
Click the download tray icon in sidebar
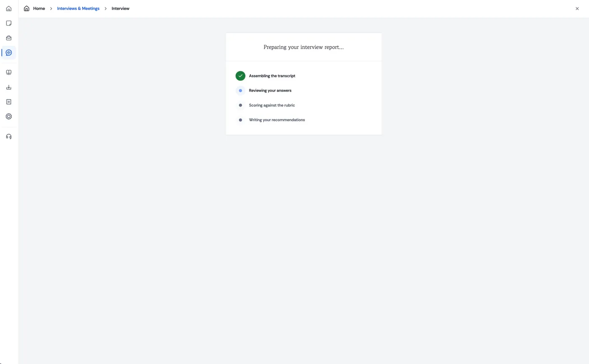[9, 87]
